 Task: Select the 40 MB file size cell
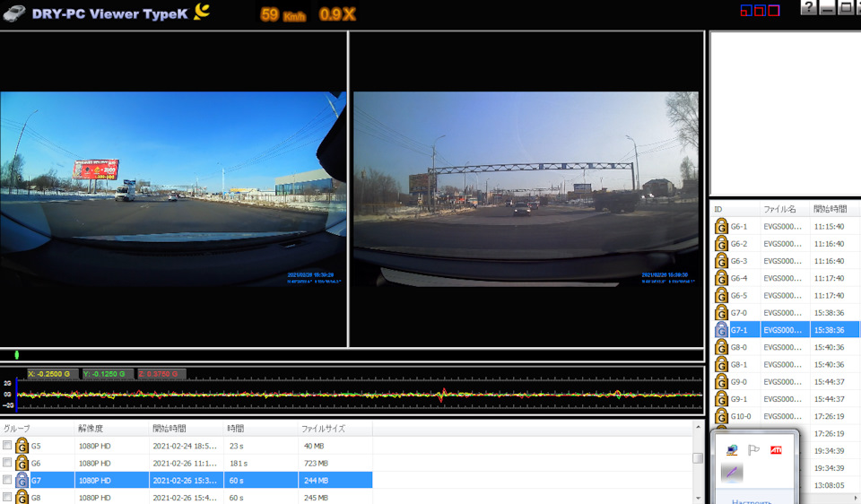(335, 446)
